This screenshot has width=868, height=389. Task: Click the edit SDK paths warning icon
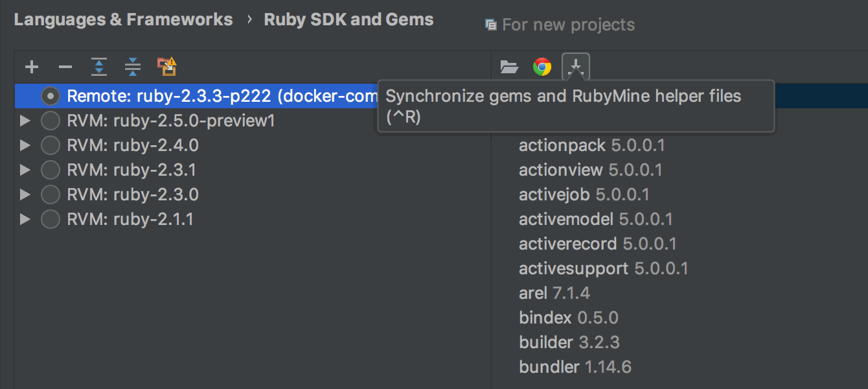[167, 67]
